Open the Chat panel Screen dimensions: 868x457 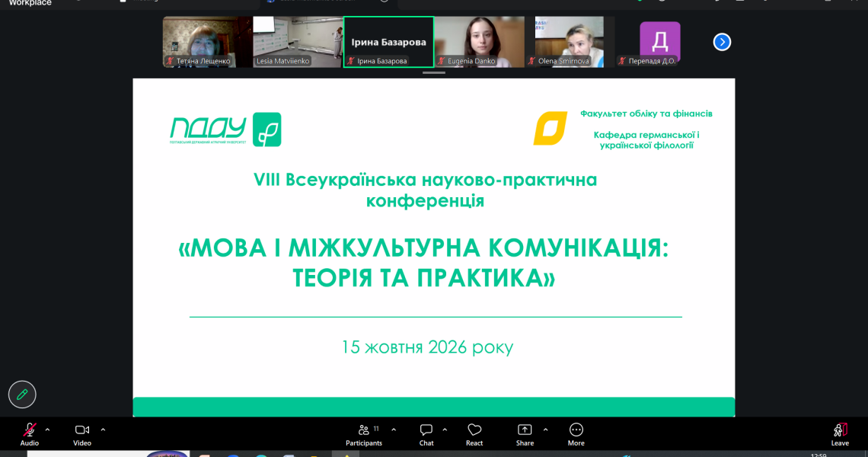point(426,434)
